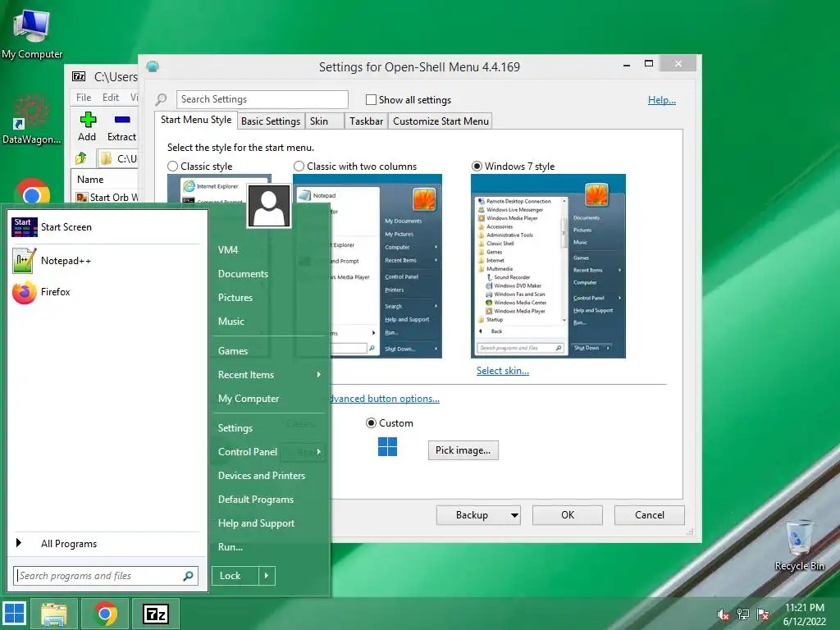Switch to the Basic Settings tab
The image size is (840, 630).
(x=271, y=121)
